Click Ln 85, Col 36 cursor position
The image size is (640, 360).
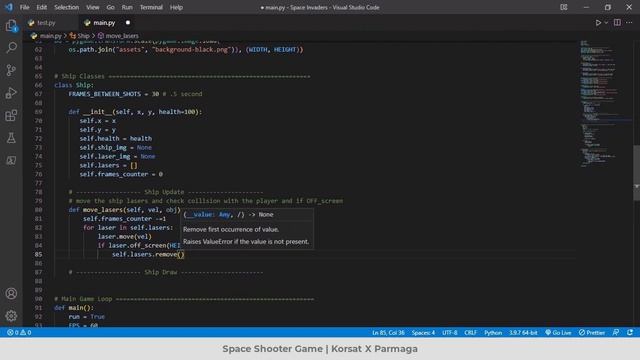388,333
